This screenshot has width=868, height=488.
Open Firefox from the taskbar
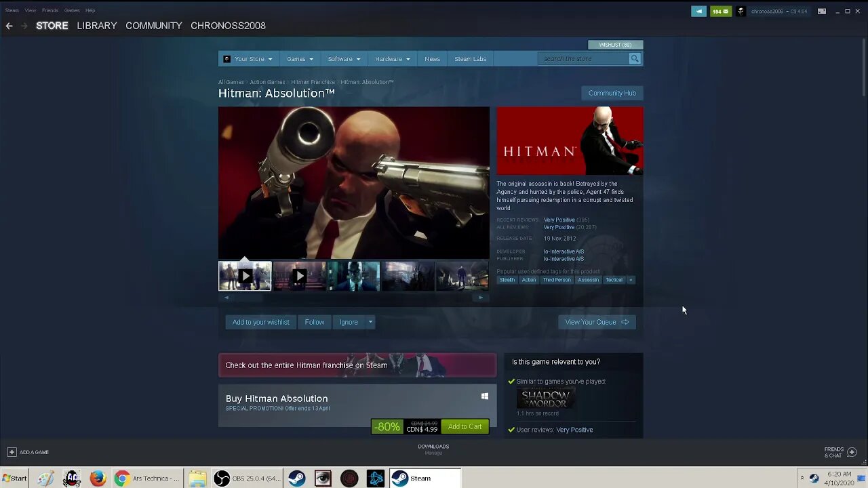click(98, 479)
